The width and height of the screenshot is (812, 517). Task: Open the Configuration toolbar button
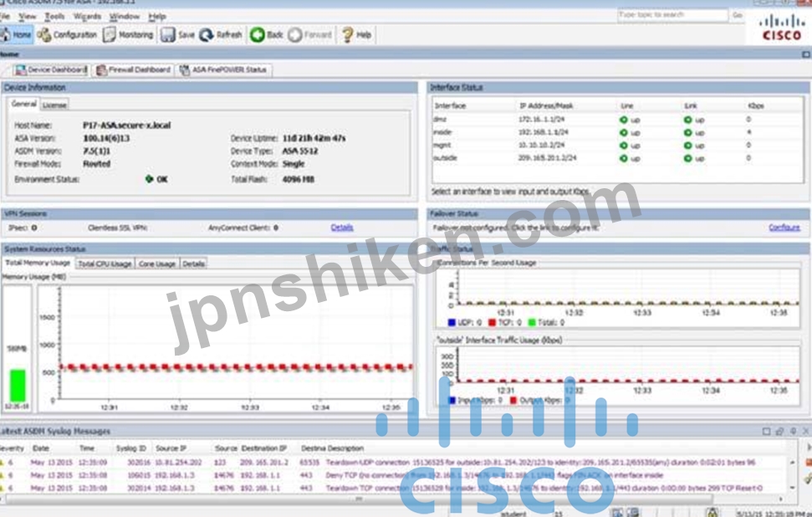pos(67,34)
